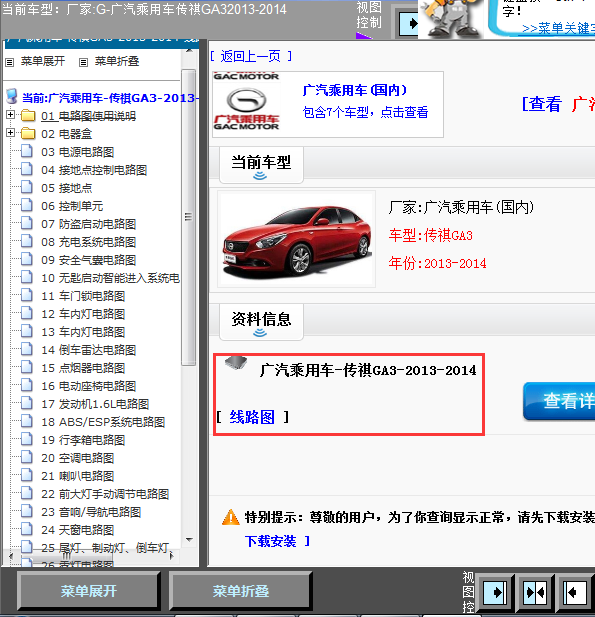Click page icon beside 12 车内灯电路图

26,313
